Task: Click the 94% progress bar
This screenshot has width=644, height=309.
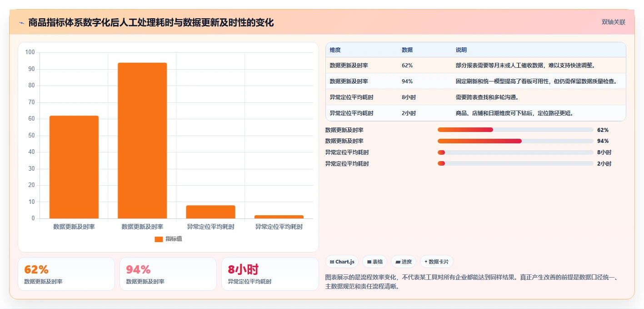Action: [515, 141]
